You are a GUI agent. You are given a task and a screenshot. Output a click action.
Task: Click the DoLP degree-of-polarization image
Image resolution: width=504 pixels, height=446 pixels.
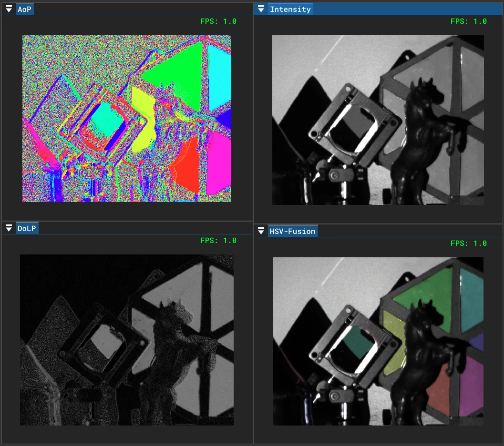click(x=126, y=339)
